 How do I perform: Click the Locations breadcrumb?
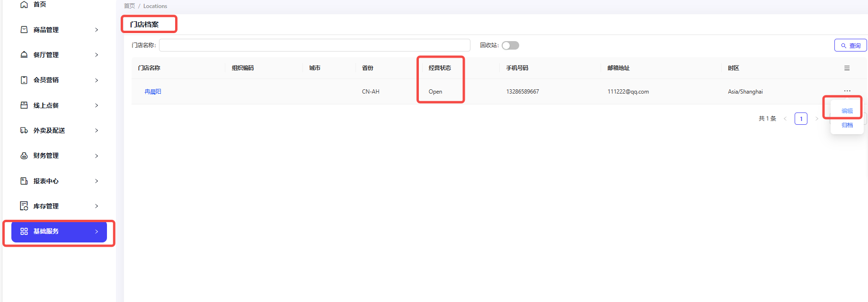tap(155, 6)
